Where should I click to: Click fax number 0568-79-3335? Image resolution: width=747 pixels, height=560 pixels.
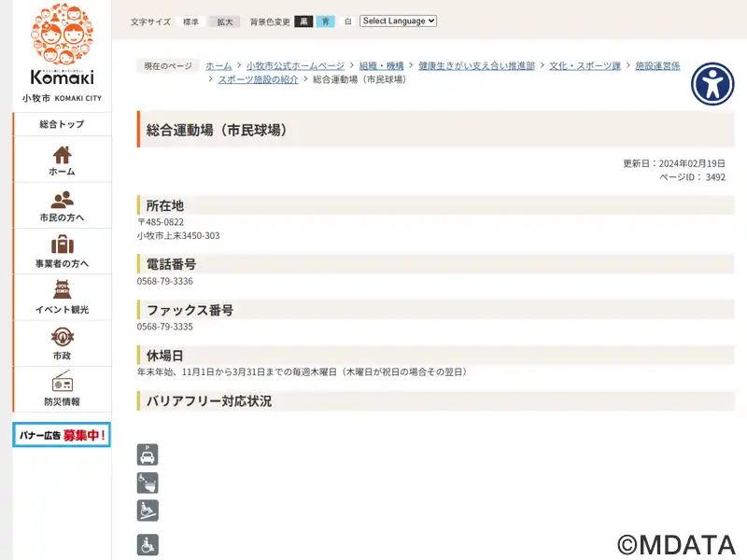tap(165, 327)
